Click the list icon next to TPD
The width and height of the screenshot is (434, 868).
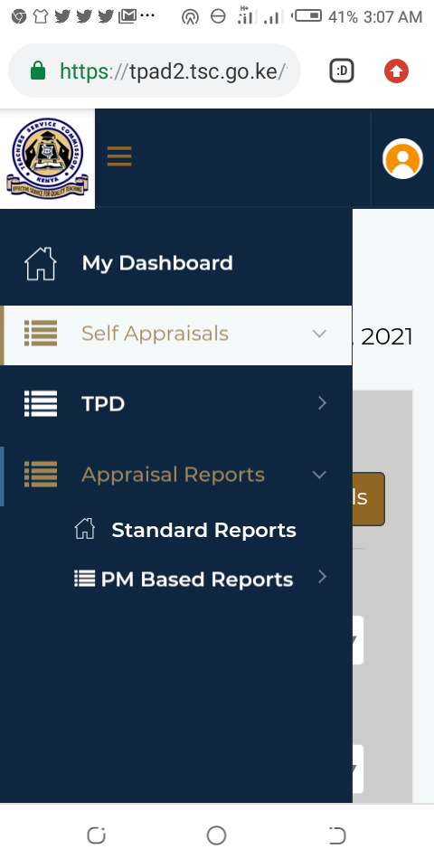pyautogui.click(x=41, y=403)
